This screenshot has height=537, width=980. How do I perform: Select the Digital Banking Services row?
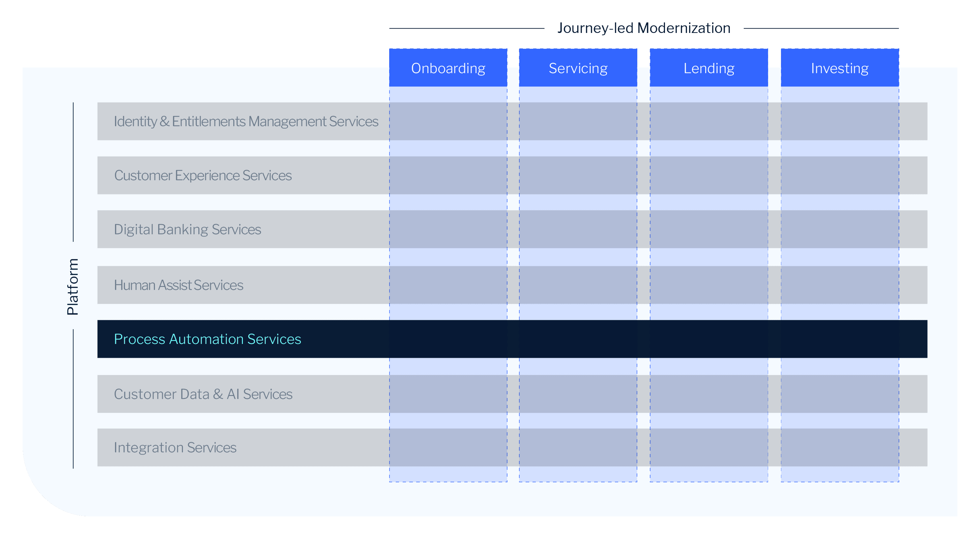pos(187,229)
